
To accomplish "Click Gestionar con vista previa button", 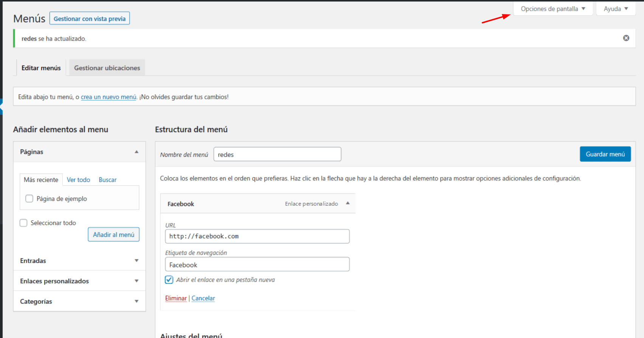I will click(x=90, y=19).
